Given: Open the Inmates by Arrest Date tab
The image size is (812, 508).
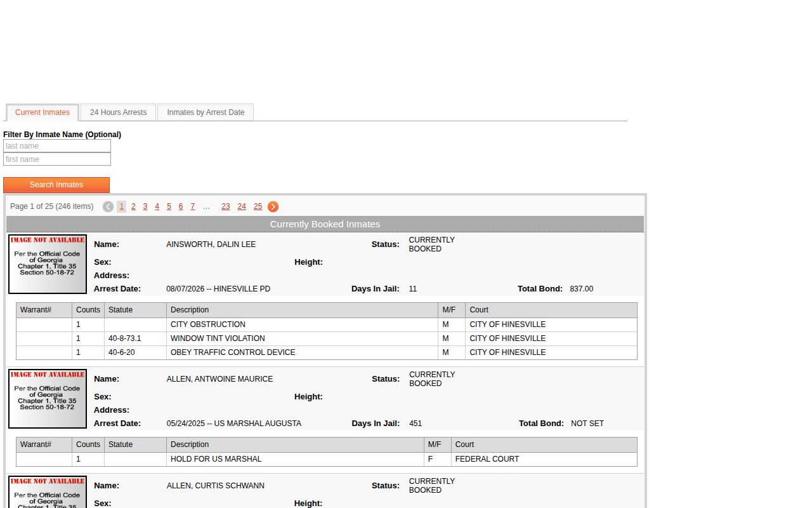Looking at the screenshot, I should click(206, 112).
